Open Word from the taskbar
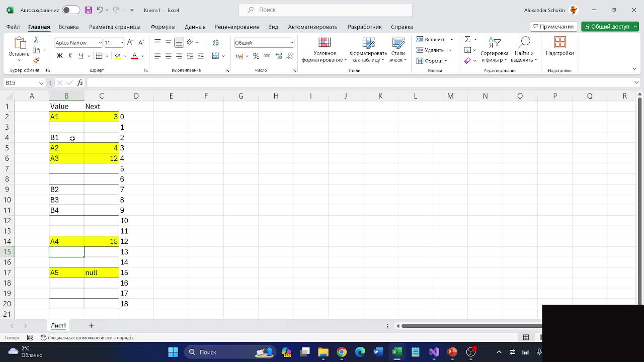Image resolution: width=644 pixels, height=362 pixels. pos(378,352)
